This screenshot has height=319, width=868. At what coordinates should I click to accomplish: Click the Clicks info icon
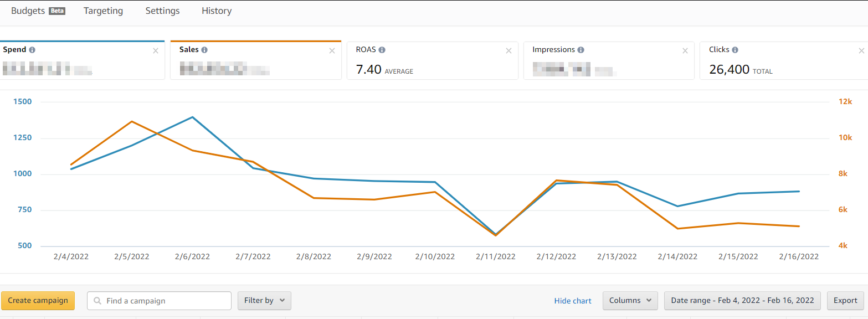coord(735,50)
